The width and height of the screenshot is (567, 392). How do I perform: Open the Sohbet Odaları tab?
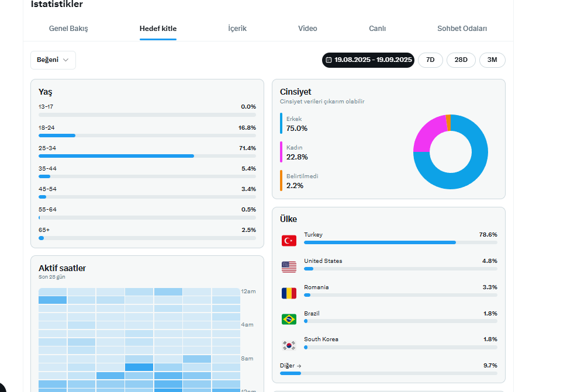[x=462, y=29]
